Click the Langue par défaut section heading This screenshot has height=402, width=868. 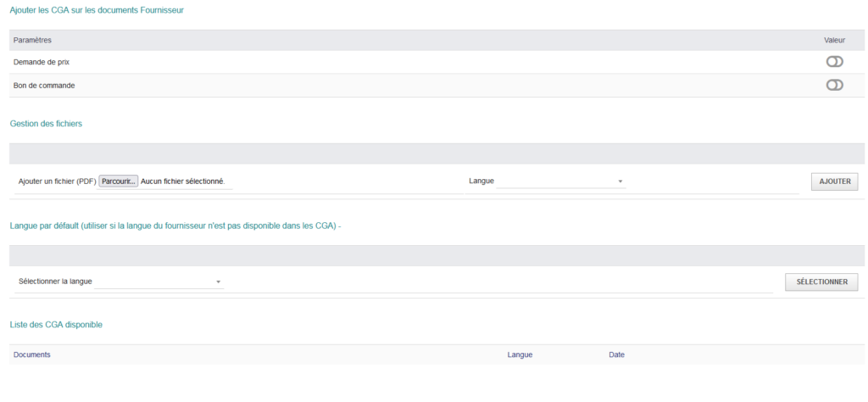coord(175,226)
